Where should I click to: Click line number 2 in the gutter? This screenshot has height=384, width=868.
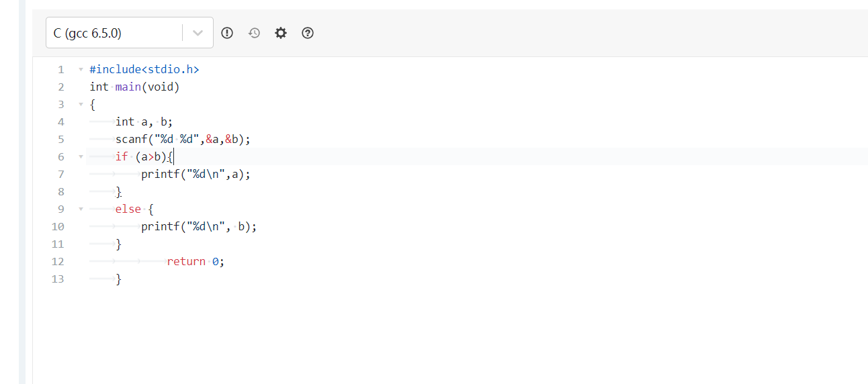point(61,87)
